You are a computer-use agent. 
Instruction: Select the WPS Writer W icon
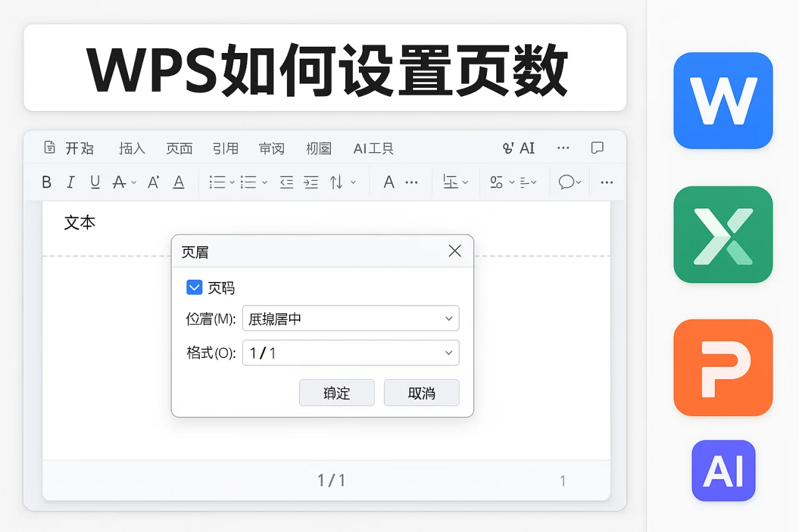tap(723, 102)
